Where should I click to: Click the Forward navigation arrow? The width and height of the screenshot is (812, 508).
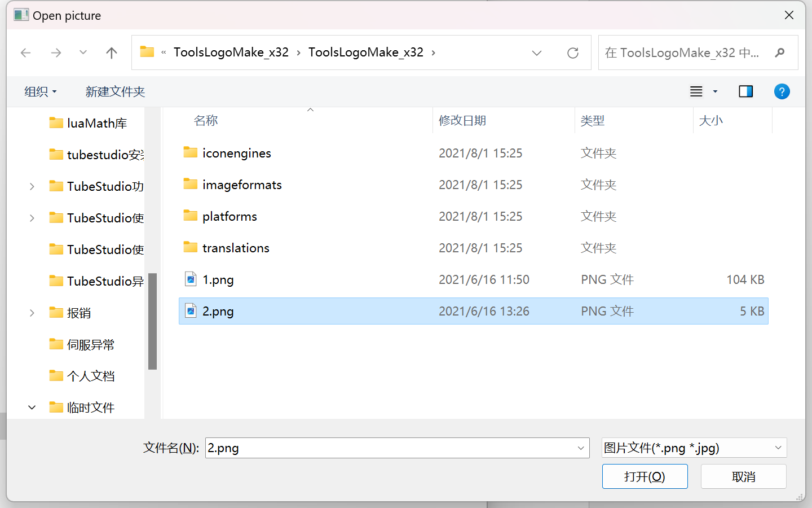pyautogui.click(x=56, y=53)
